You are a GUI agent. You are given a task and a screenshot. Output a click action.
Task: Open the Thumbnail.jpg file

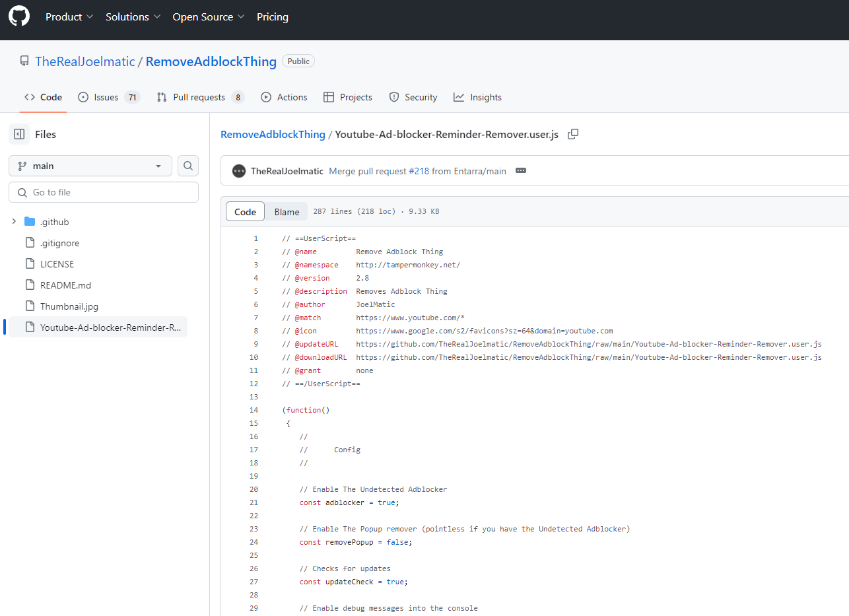pyautogui.click(x=69, y=306)
